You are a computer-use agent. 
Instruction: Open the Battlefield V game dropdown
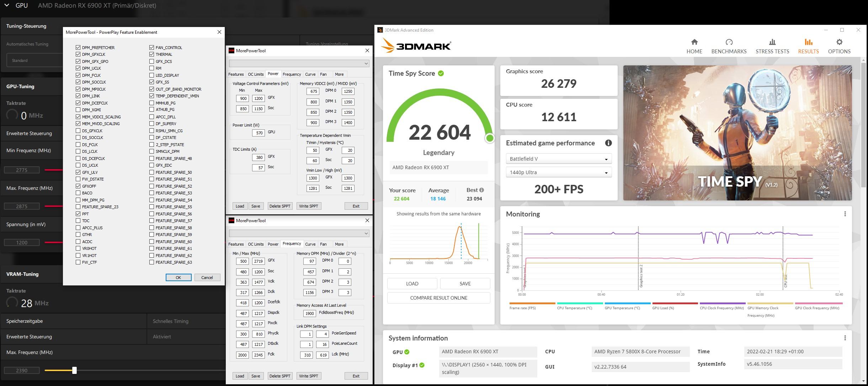[558, 159]
